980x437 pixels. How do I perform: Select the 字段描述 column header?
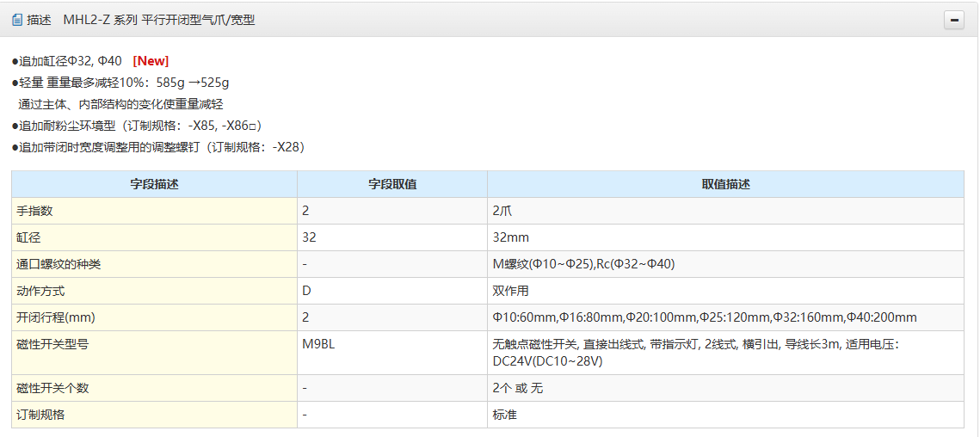click(154, 184)
